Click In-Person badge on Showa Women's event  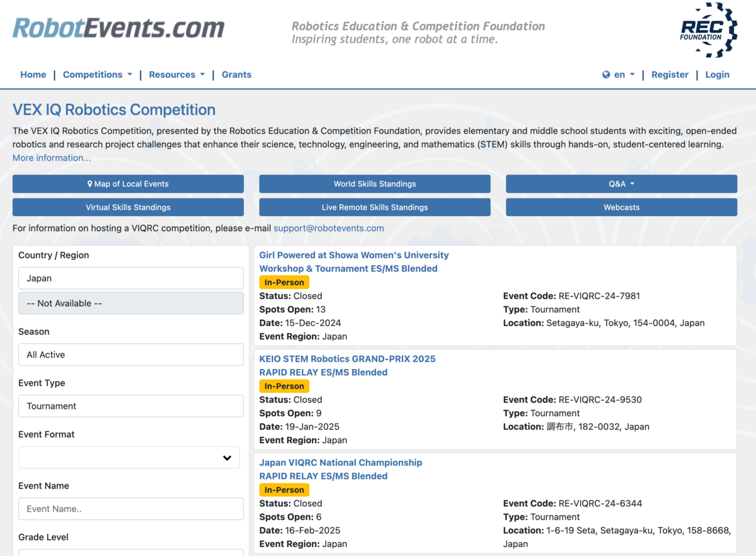pyautogui.click(x=284, y=282)
